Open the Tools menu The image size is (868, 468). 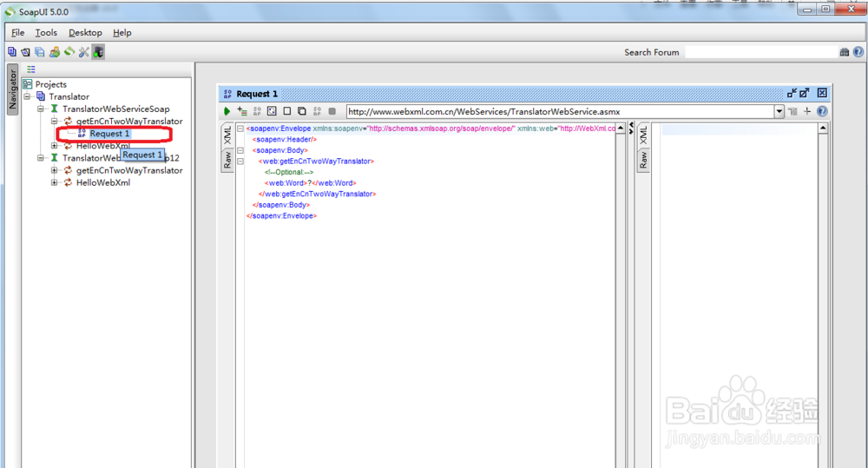click(46, 33)
